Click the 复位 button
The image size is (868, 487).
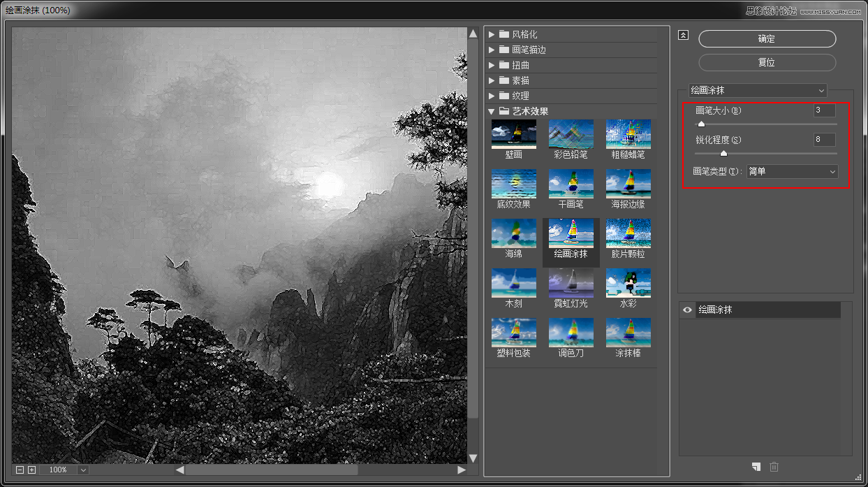pyautogui.click(x=767, y=62)
